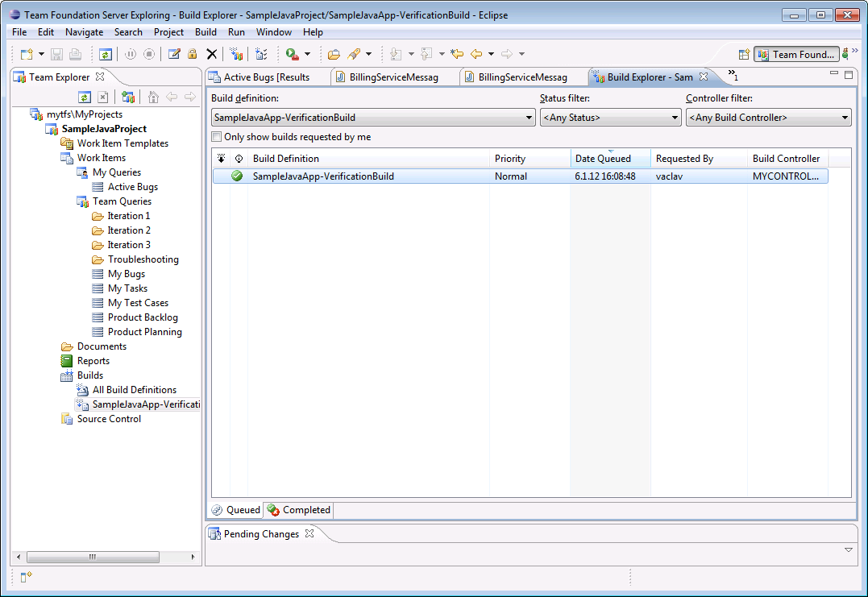The image size is (868, 597).
Task: Open the Project menu
Action: [x=168, y=32]
